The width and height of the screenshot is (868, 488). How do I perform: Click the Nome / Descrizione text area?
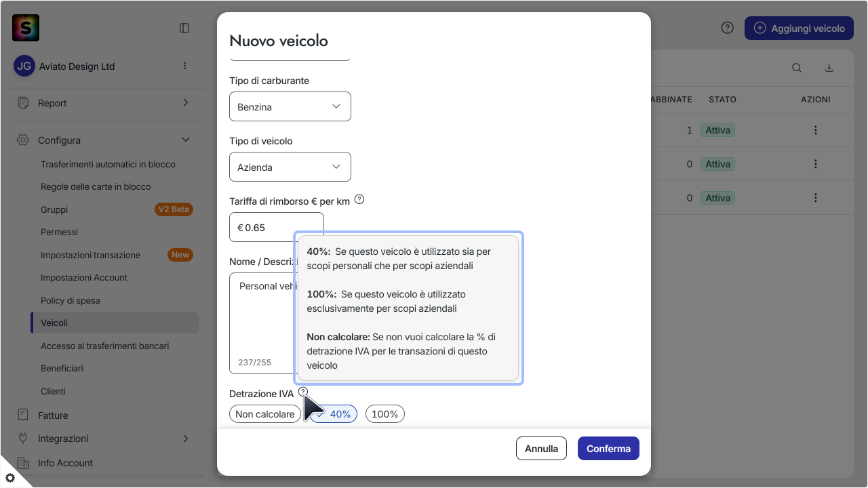point(263,323)
